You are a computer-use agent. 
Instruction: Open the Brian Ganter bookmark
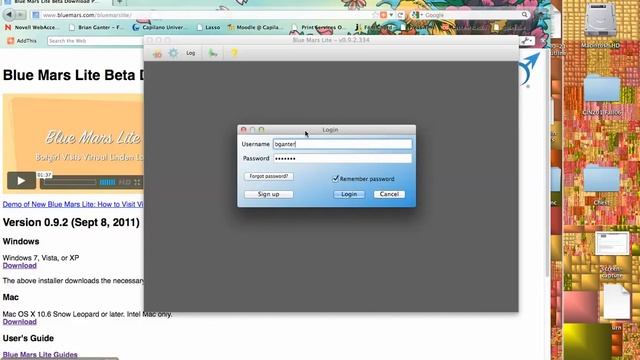pos(97,27)
